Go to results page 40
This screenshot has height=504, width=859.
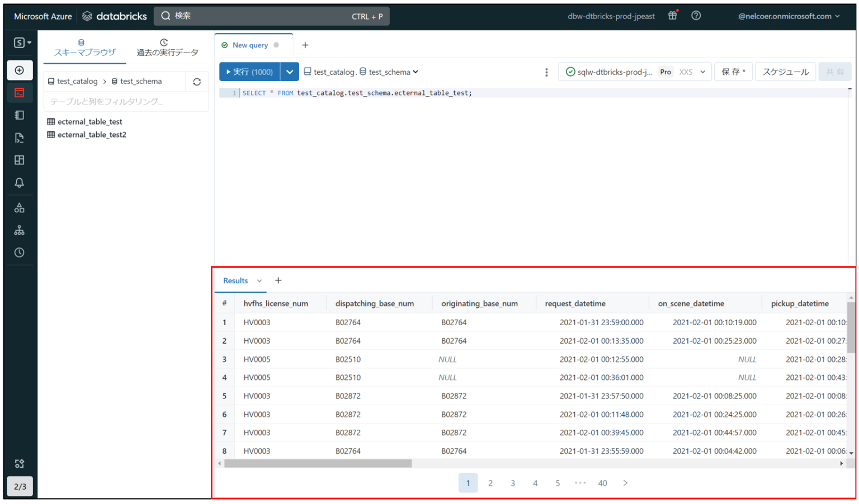pos(602,483)
